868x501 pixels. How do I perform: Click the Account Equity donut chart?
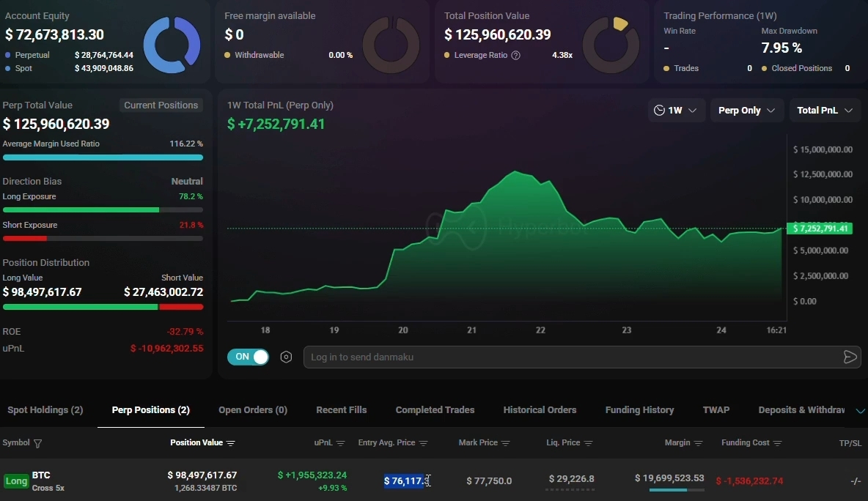pyautogui.click(x=172, y=45)
